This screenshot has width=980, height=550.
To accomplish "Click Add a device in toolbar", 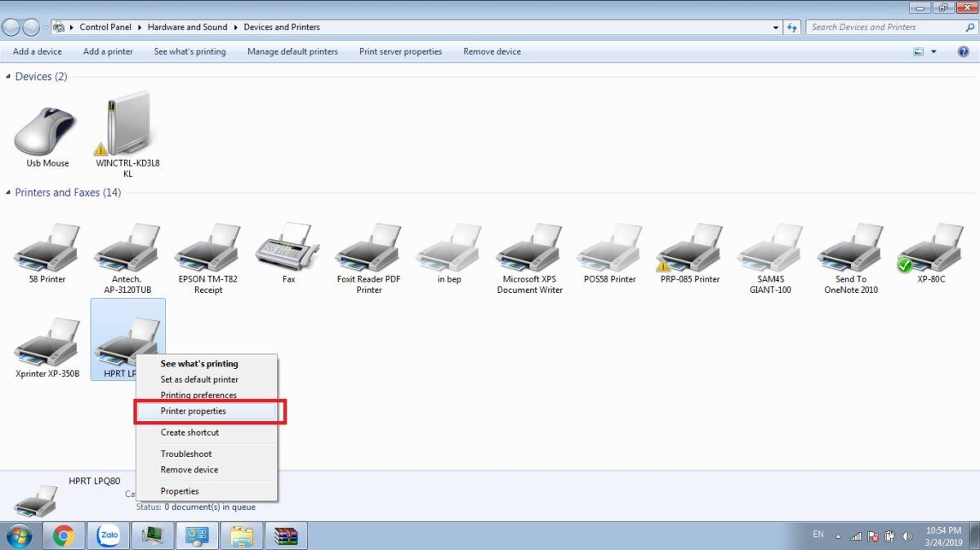I will [x=38, y=51].
